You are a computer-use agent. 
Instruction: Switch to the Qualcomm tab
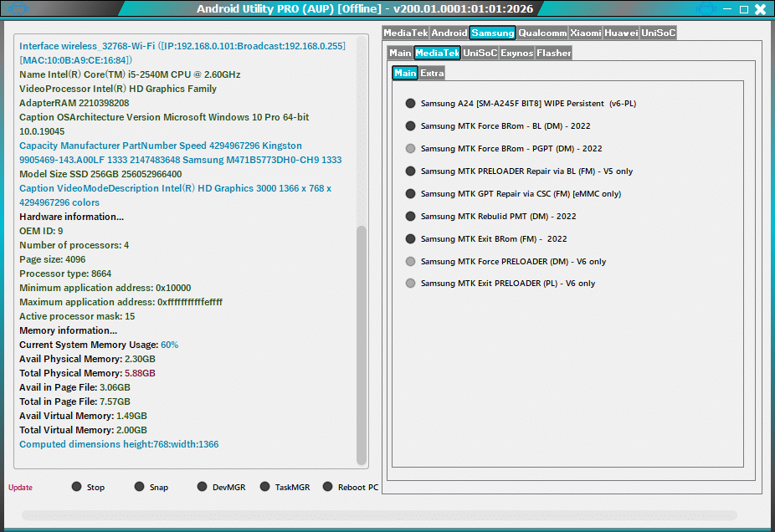[x=542, y=33]
